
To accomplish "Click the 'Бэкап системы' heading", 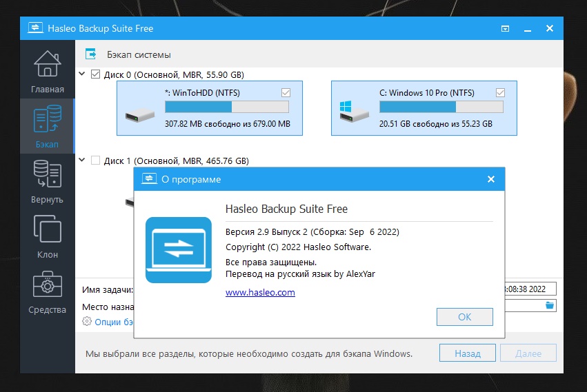I will 139,54.
